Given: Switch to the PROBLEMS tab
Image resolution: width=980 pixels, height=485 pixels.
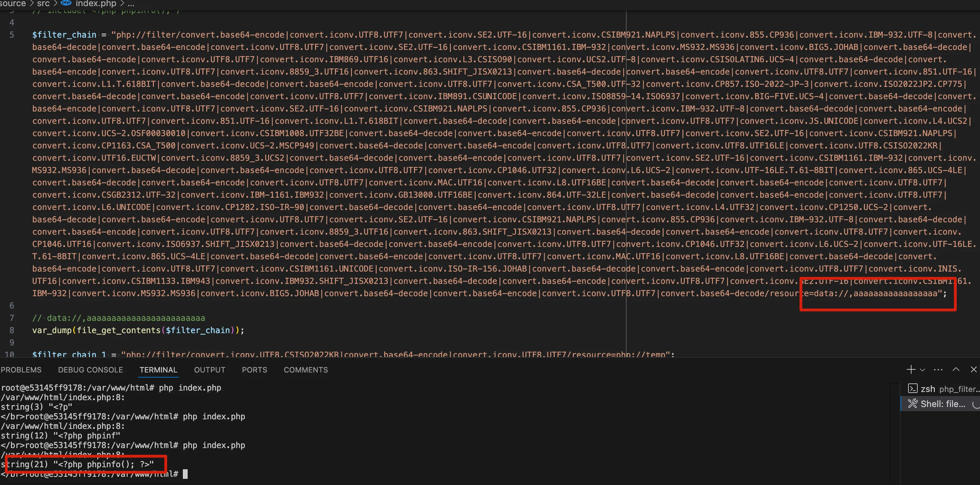Looking at the screenshot, I should click(x=21, y=369).
